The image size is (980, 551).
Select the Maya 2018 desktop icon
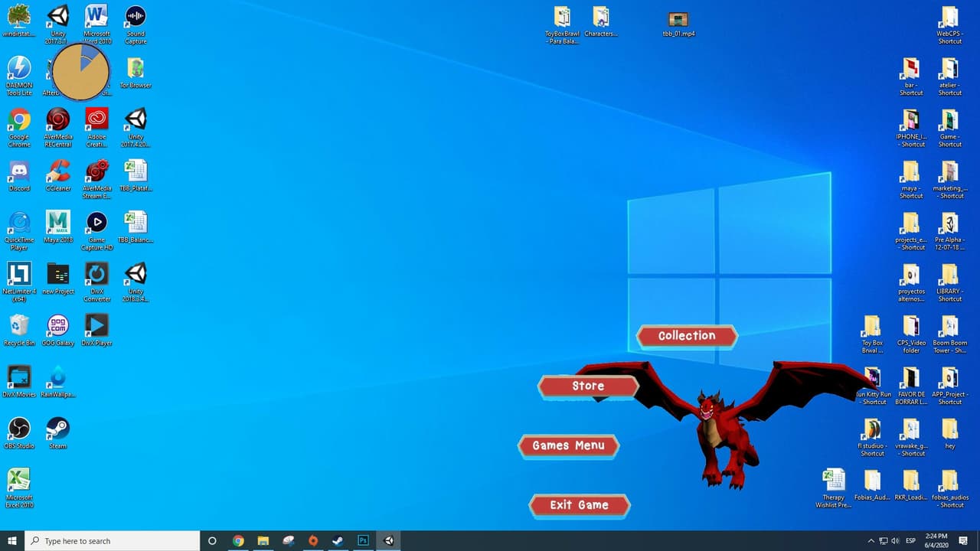(57, 227)
